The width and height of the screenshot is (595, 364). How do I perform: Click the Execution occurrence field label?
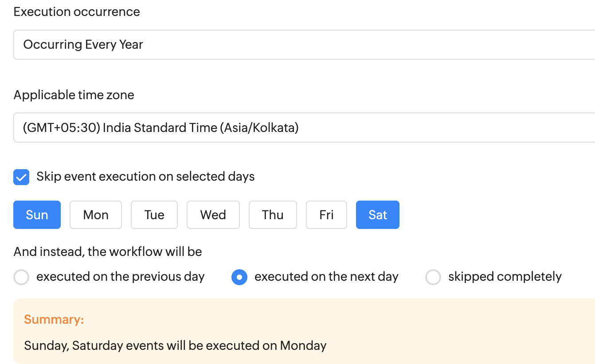click(77, 12)
